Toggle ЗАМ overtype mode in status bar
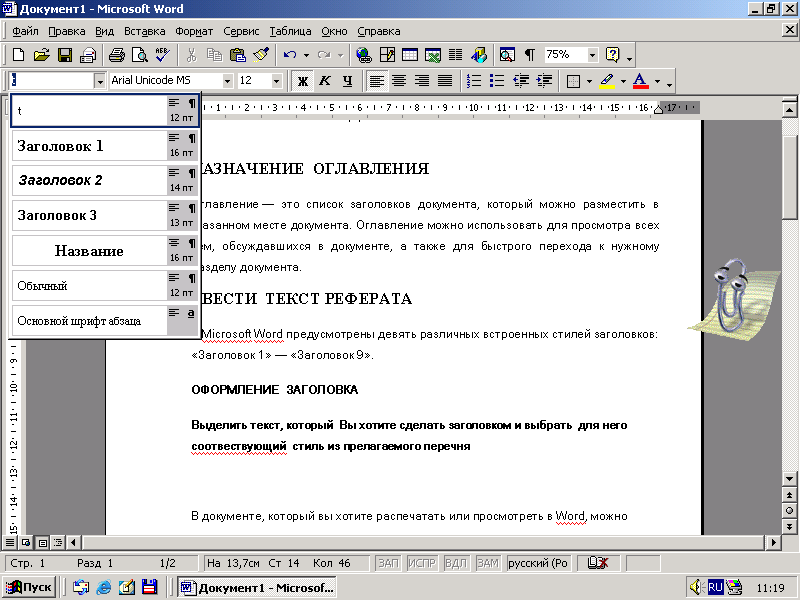The image size is (800, 600). coord(487,563)
